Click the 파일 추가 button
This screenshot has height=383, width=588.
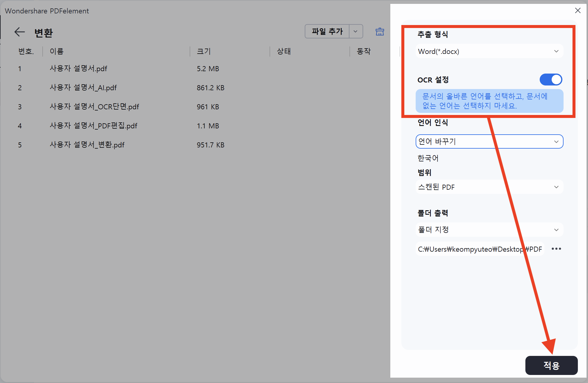(x=327, y=31)
